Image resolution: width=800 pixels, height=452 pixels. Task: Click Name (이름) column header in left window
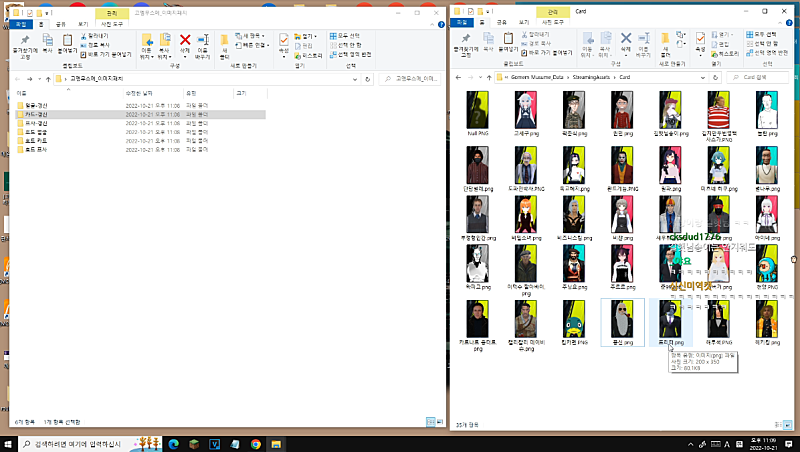tap(68, 93)
